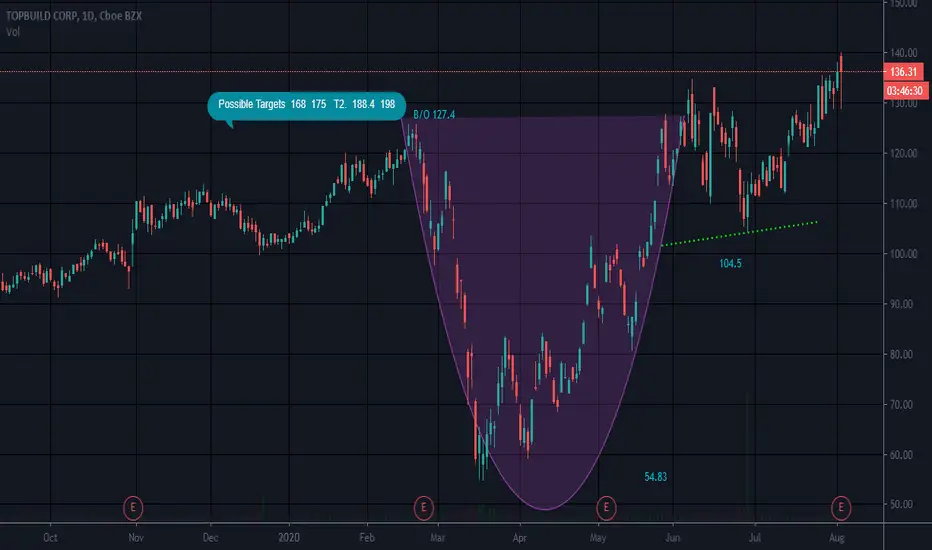This screenshot has height=550, width=932.
Task: Click the current price label 136.31
Action: coord(903,72)
